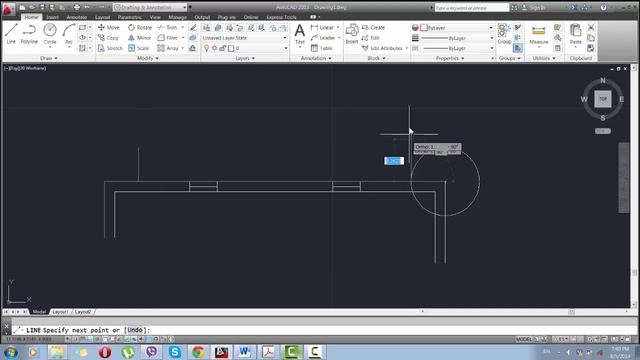
Task: Click the Paste icon
Action: click(x=576, y=34)
